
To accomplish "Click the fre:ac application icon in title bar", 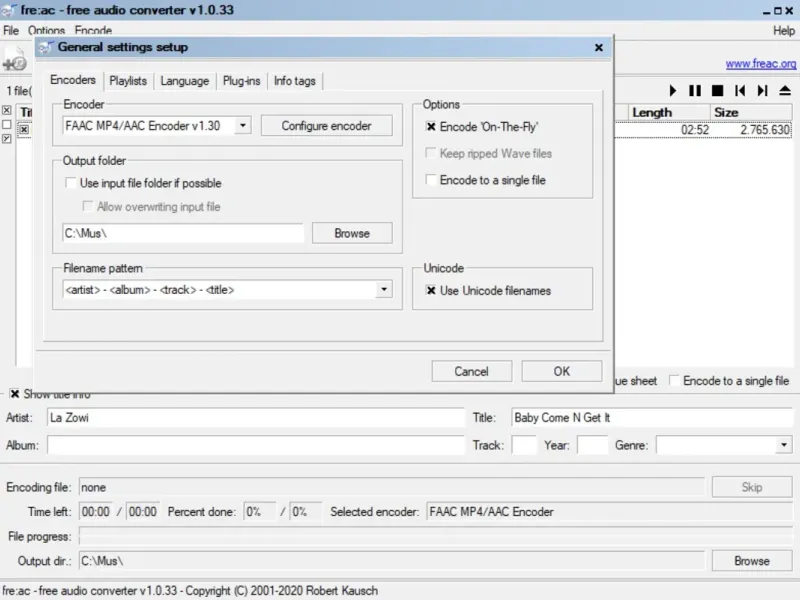I will [8, 10].
